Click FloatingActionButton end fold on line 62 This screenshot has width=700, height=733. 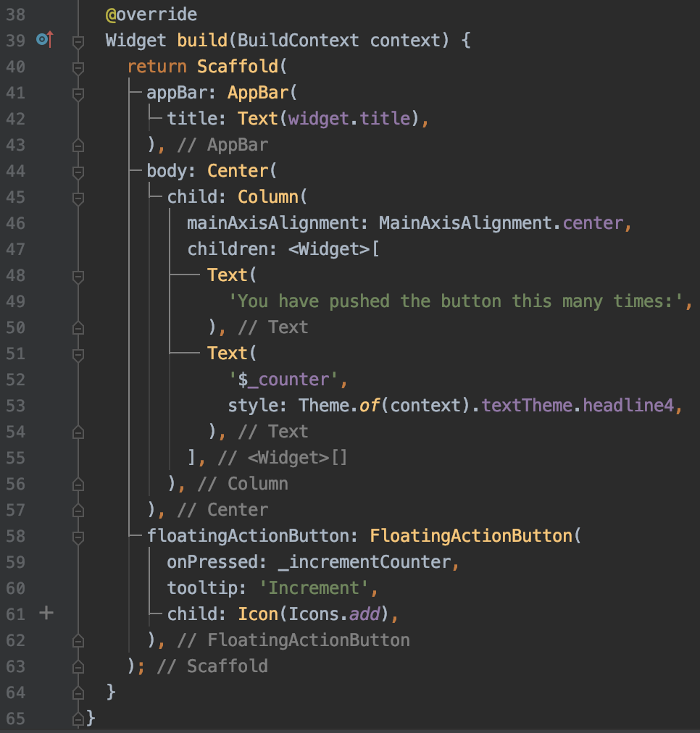pyautogui.click(x=78, y=641)
